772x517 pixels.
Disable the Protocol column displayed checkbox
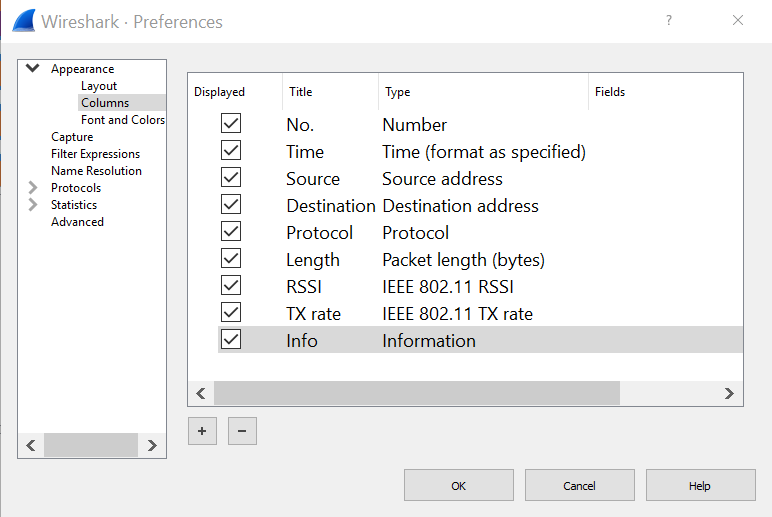click(x=230, y=231)
